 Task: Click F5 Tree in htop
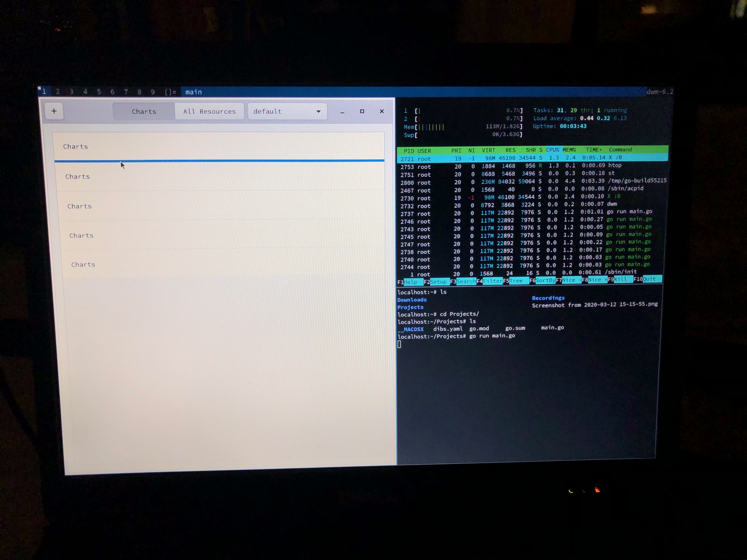pos(516,281)
